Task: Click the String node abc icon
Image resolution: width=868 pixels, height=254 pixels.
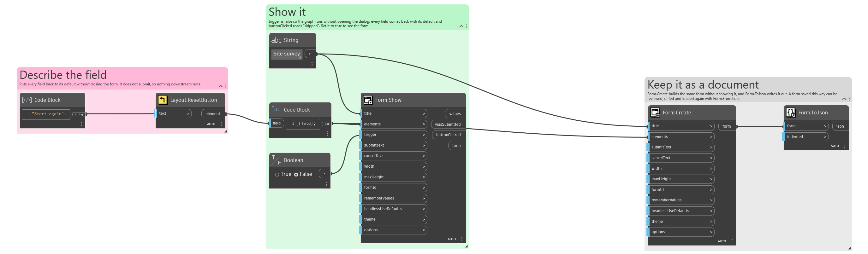Action: 276,40
